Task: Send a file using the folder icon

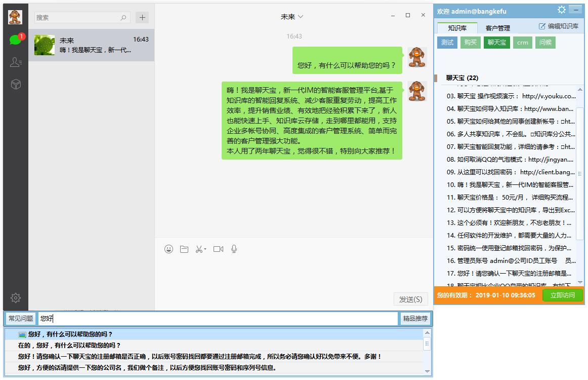Action: (184, 249)
